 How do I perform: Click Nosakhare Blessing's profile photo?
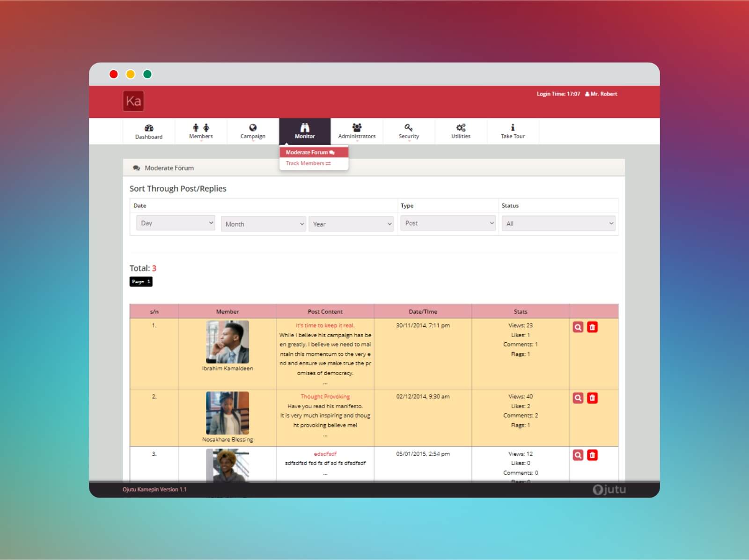click(x=228, y=413)
